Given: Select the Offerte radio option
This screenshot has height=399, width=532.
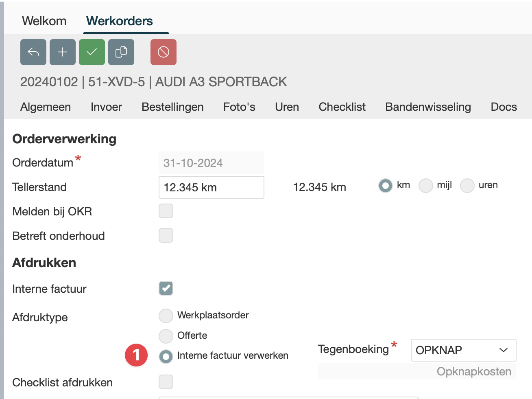Looking at the screenshot, I should pos(166,336).
